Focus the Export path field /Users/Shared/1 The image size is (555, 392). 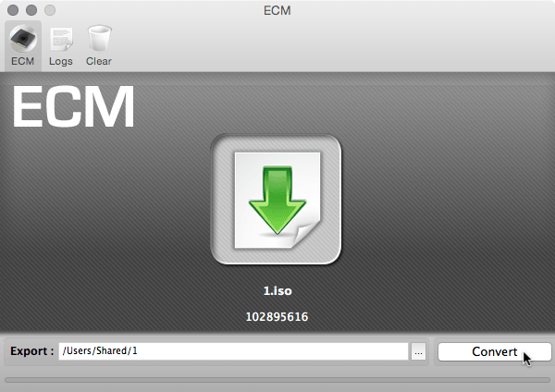coord(233,351)
